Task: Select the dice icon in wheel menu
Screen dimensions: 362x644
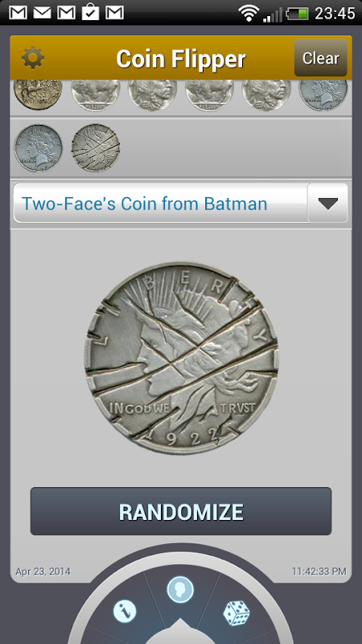Action: tap(237, 613)
